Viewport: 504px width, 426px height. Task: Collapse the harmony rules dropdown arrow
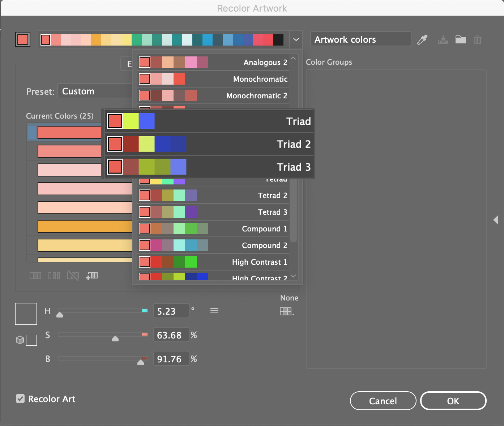pos(296,39)
